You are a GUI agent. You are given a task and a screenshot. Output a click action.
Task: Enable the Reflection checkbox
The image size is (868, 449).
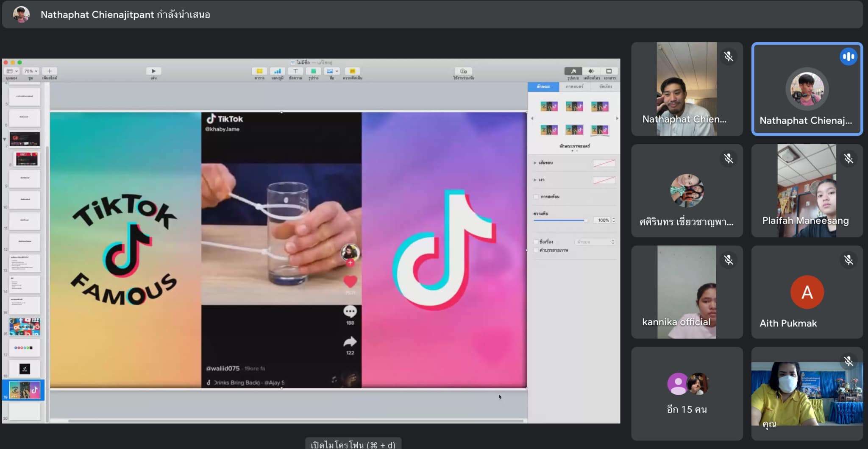pos(536,197)
